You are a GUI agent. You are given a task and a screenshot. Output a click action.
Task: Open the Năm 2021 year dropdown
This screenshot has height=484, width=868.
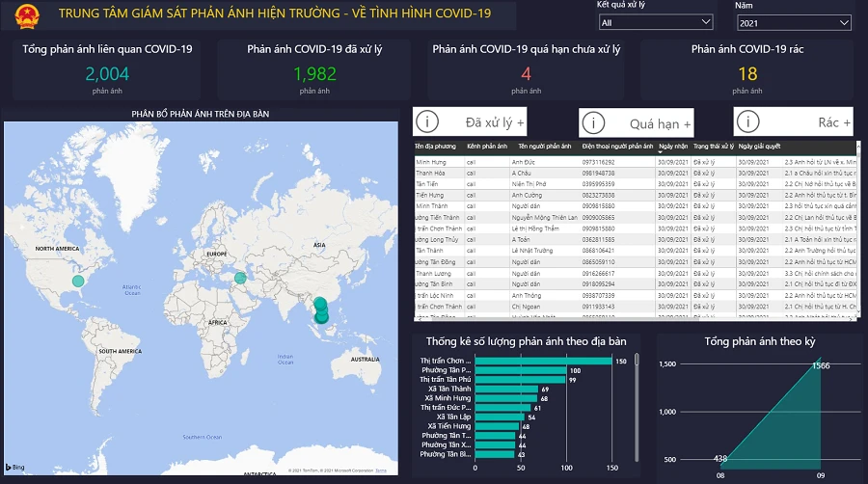pos(793,22)
